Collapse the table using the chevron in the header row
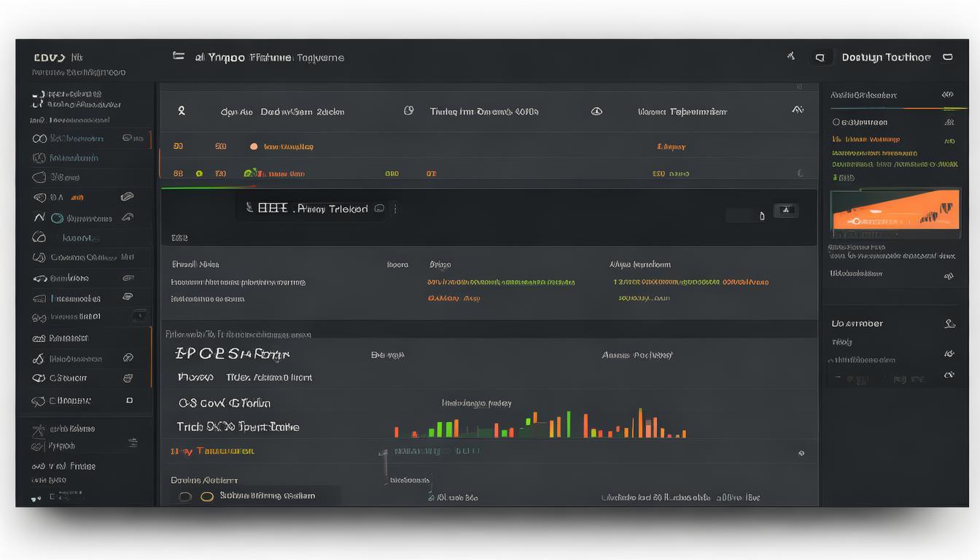Image resolution: width=980 pixels, height=560 pixels. click(797, 110)
